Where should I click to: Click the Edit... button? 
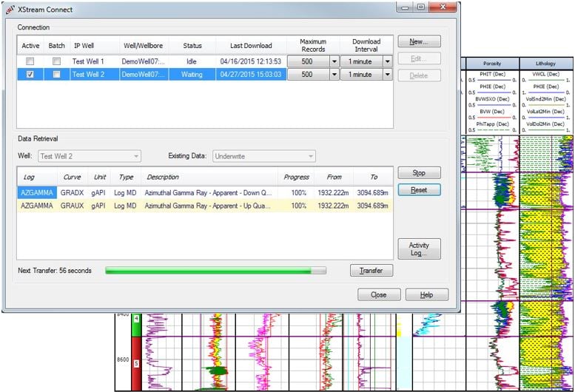coord(419,58)
